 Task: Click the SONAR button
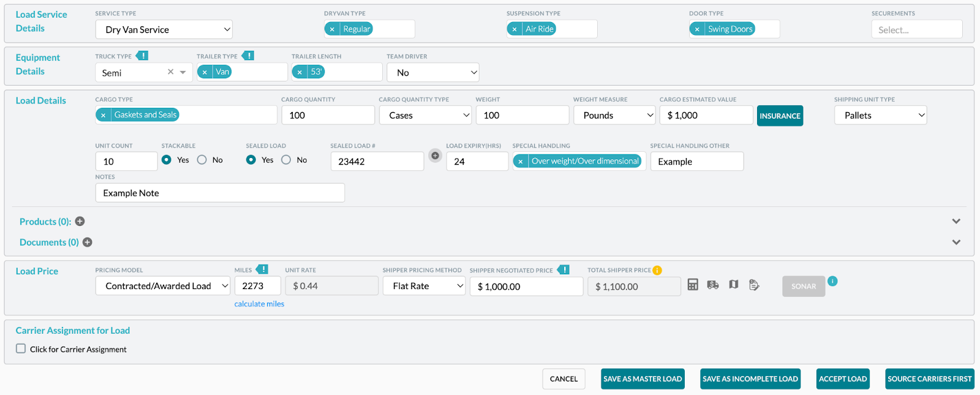804,286
